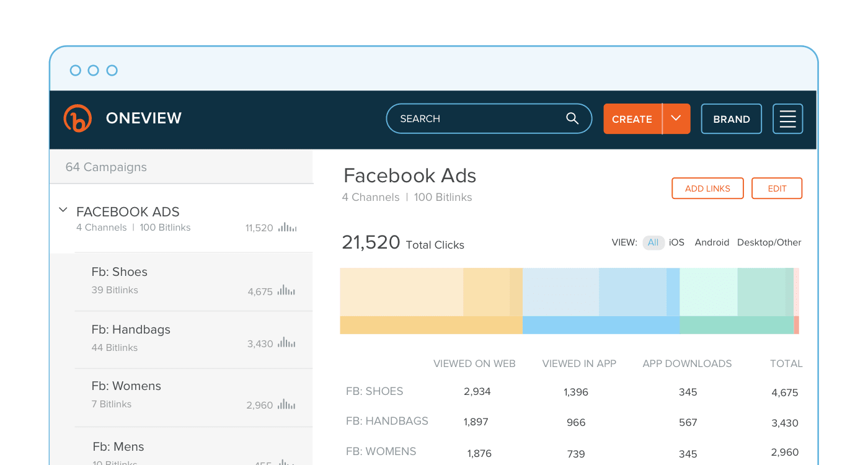The height and width of the screenshot is (465, 868).
Task: Click the 2,960 total in the table
Action: click(785, 452)
